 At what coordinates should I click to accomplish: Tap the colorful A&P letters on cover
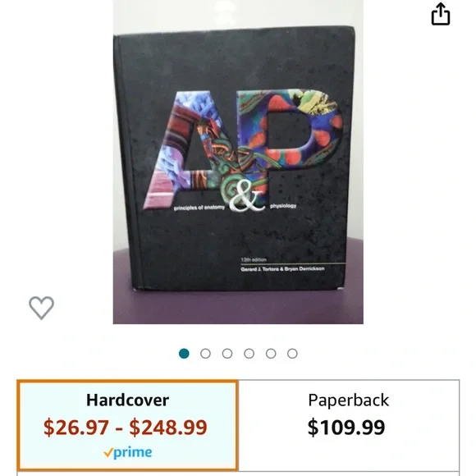click(243, 150)
